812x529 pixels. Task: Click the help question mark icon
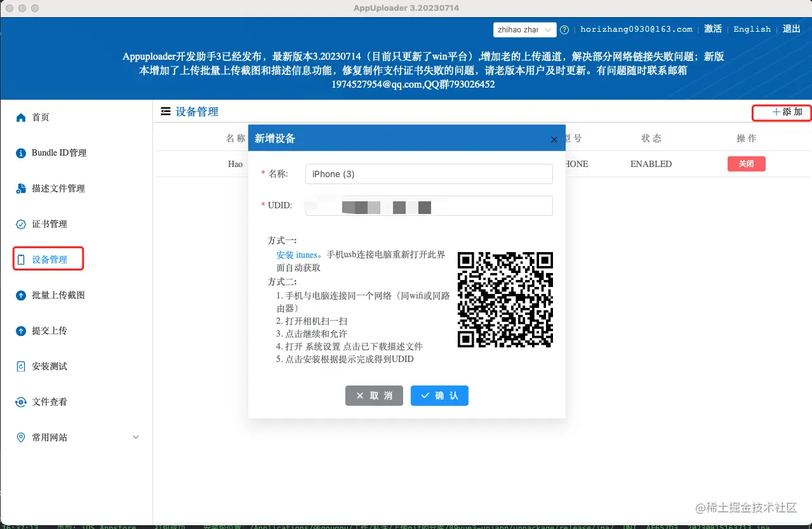click(565, 29)
